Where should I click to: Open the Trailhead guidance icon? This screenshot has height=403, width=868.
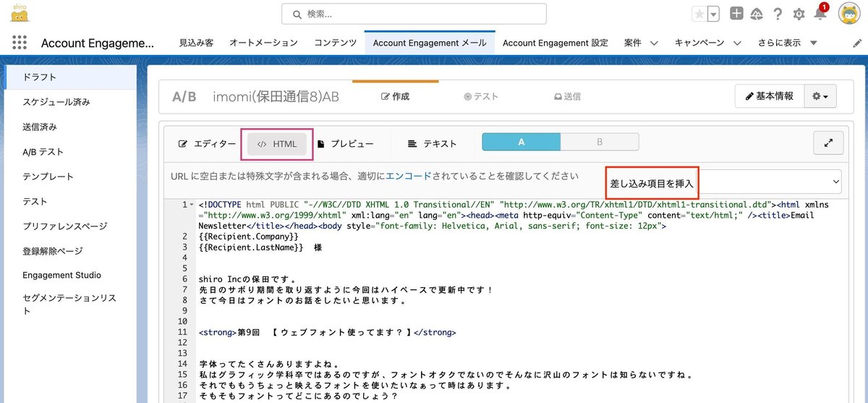coord(757,14)
